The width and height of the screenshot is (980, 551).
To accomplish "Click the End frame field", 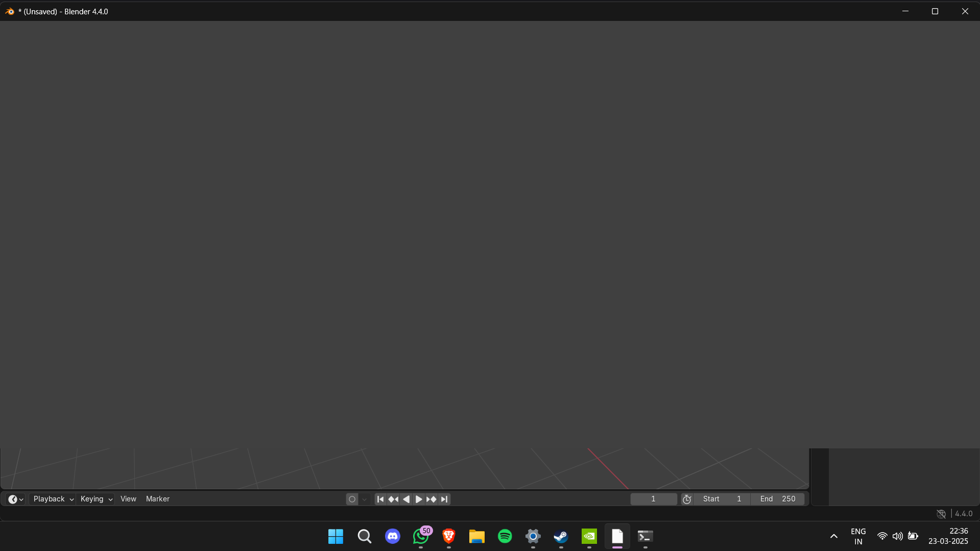I will 778,499.
